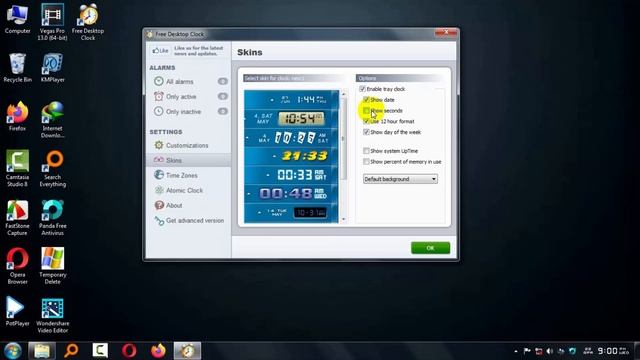
Task: Launch Opera from the taskbar
Action: [x=129, y=351]
